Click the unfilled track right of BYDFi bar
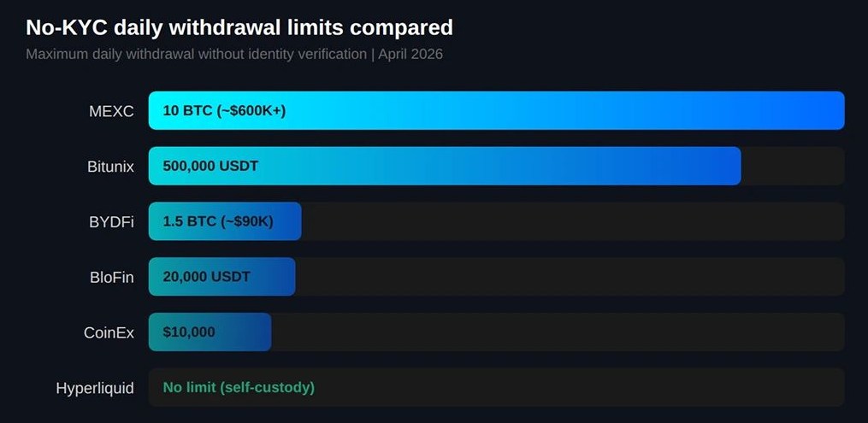 tap(571, 222)
